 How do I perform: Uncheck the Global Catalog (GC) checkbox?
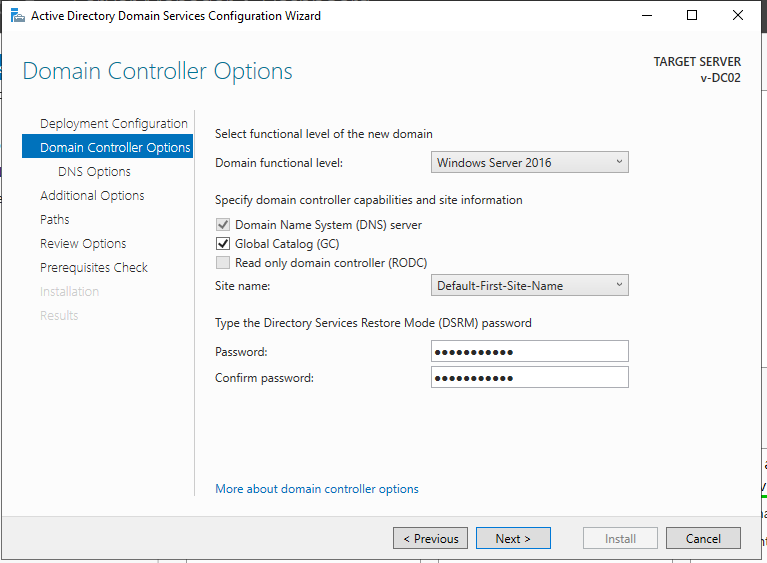pyautogui.click(x=223, y=244)
